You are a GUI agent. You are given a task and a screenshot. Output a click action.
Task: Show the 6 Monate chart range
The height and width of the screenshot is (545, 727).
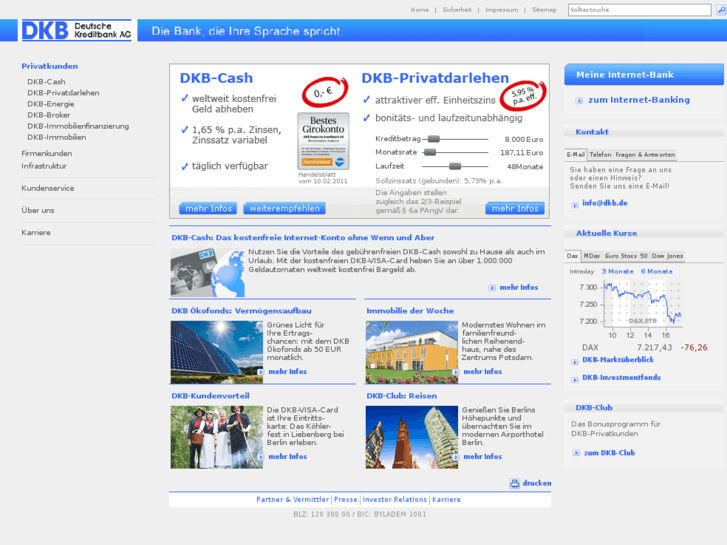pos(657,272)
